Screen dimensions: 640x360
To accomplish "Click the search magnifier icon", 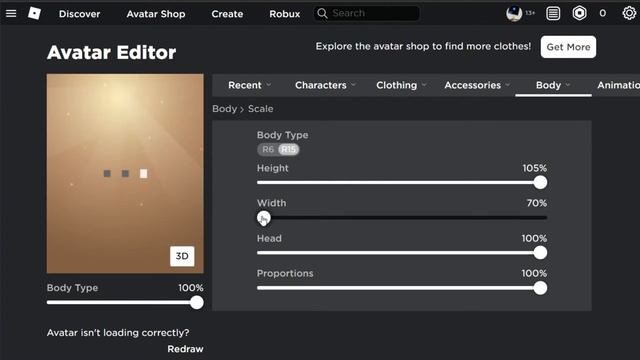I will point(322,13).
